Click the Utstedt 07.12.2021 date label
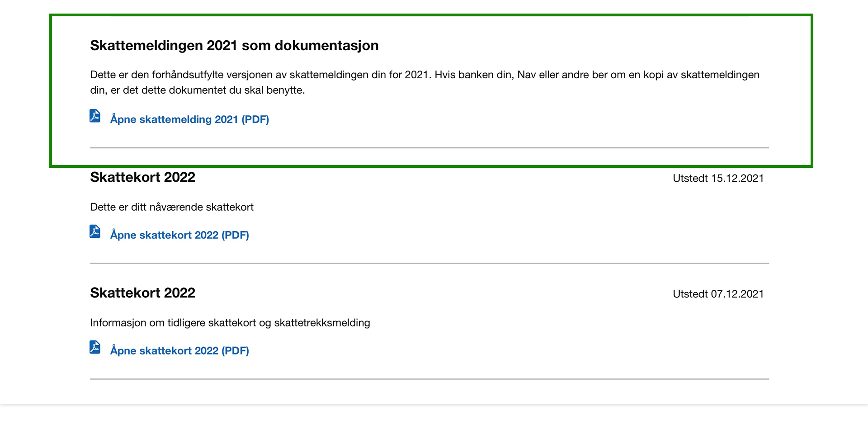Viewport: 868px width, 427px height. click(x=718, y=294)
